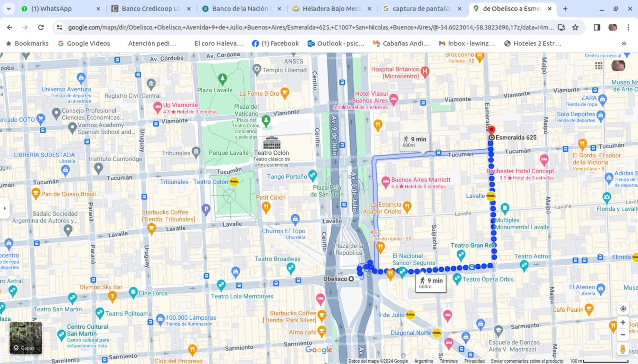Click the Privacidad link in map footer
The width and height of the screenshot is (638, 364).
coord(474,361)
